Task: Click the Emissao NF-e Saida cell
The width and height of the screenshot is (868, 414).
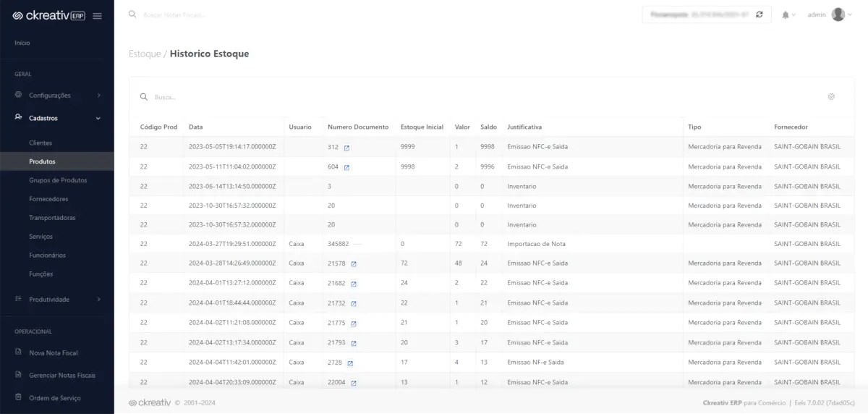Action: pos(535,362)
